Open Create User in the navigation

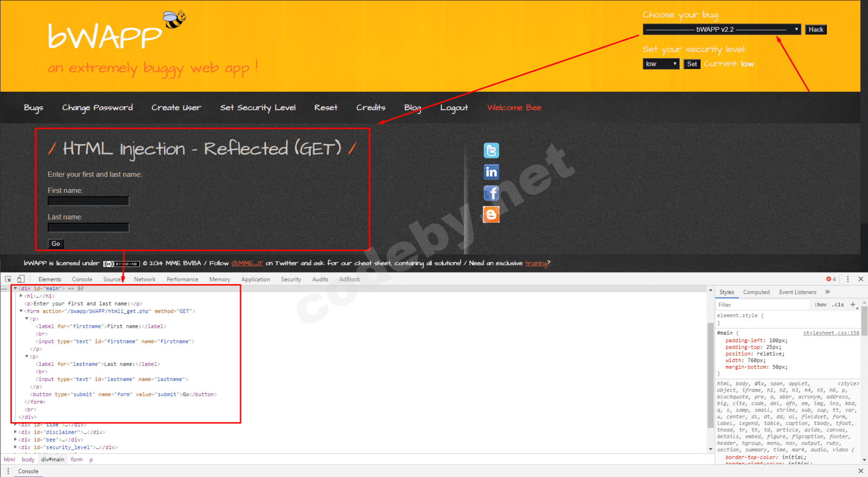[176, 107]
